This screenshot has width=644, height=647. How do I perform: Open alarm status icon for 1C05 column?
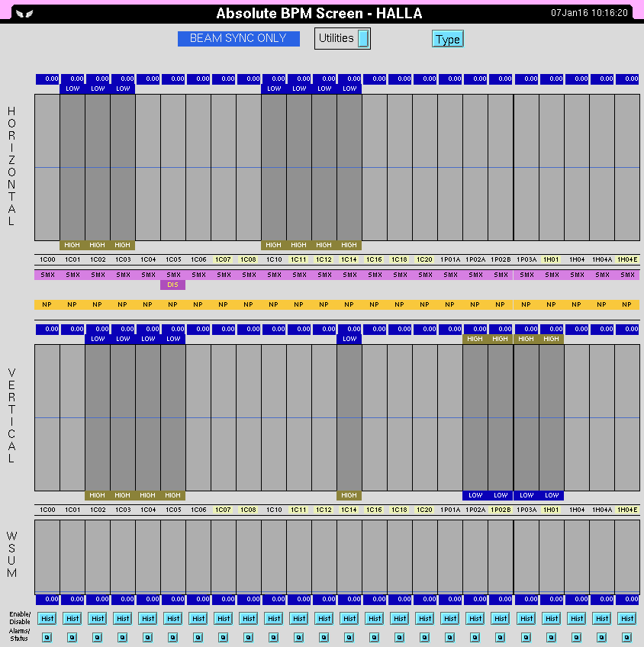[173, 638]
